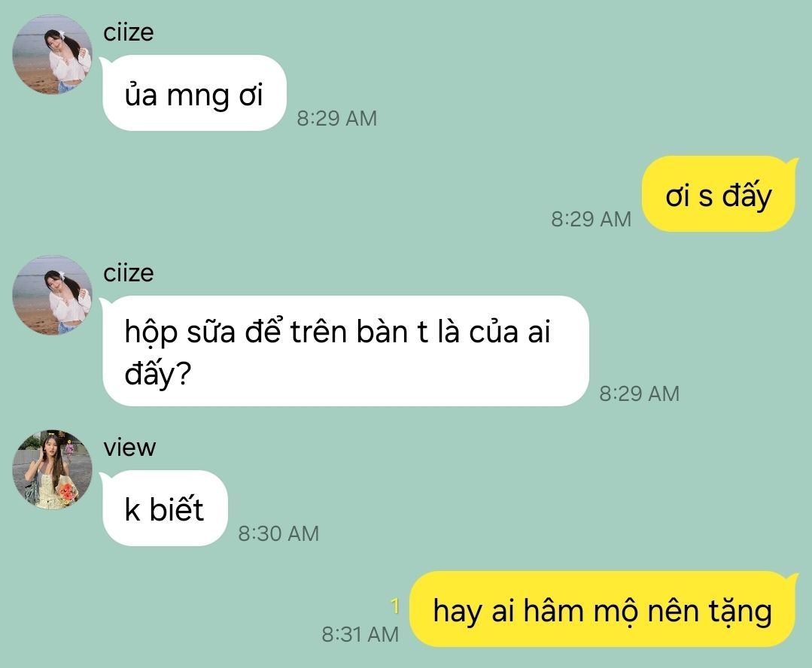Tap the 8:29 AM timestamp next to 'ủa mng ơi'
The width and height of the screenshot is (812, 668).
336,119
